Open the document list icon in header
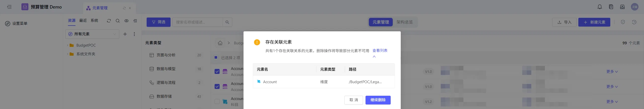The height and width of the screenshot is (109, 644). pos(611,7)
